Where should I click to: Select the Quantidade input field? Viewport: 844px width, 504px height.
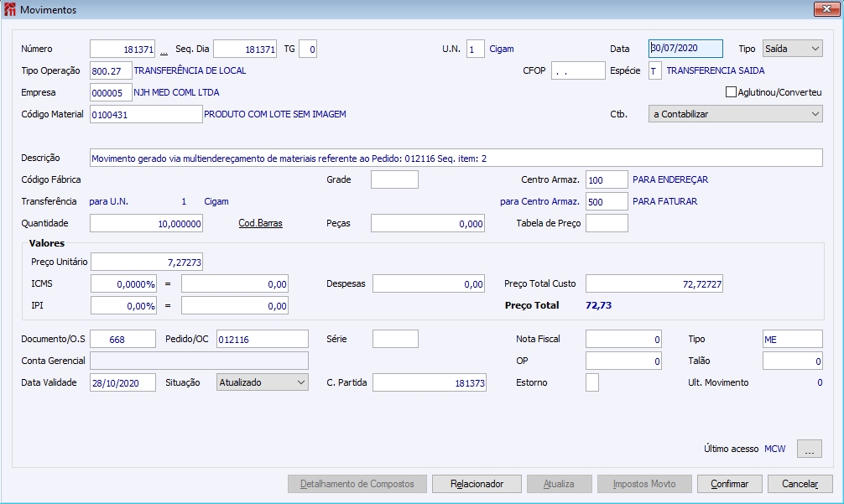click(146, 223)
